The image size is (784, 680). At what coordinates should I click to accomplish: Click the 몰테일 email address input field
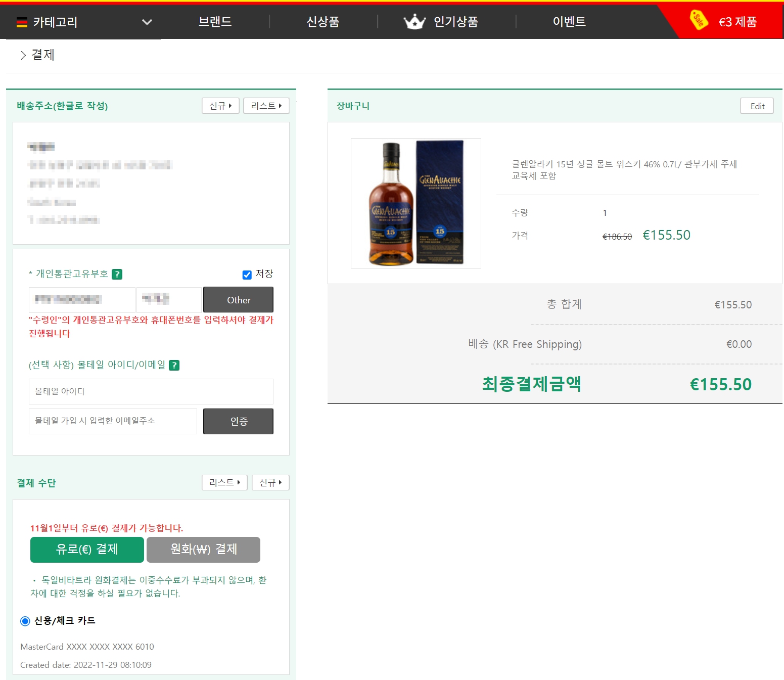coord(113,421)
